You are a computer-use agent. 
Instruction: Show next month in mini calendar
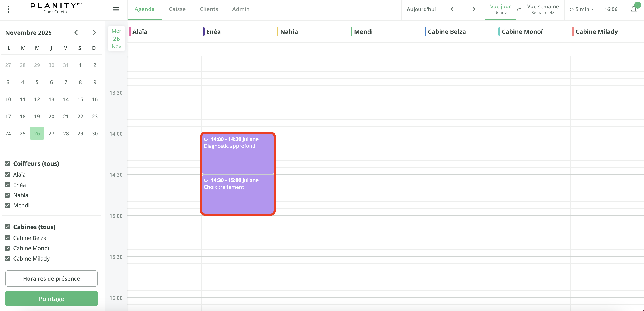click(94, 33)
